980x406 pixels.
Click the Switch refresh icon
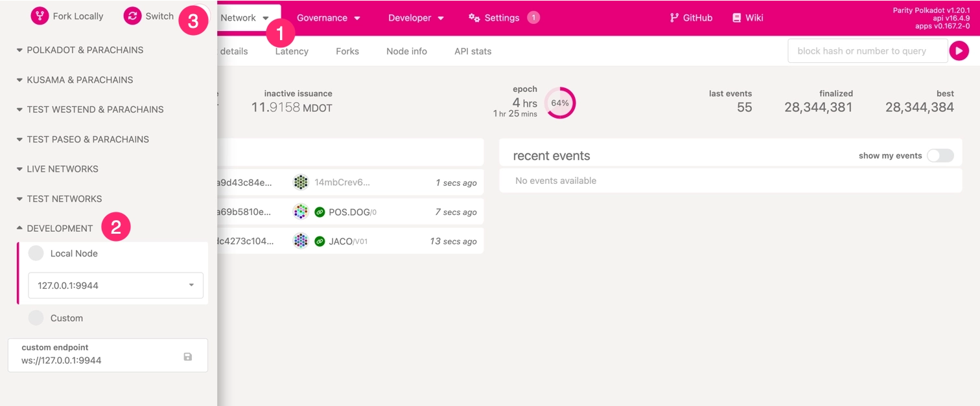coord(132,16)
